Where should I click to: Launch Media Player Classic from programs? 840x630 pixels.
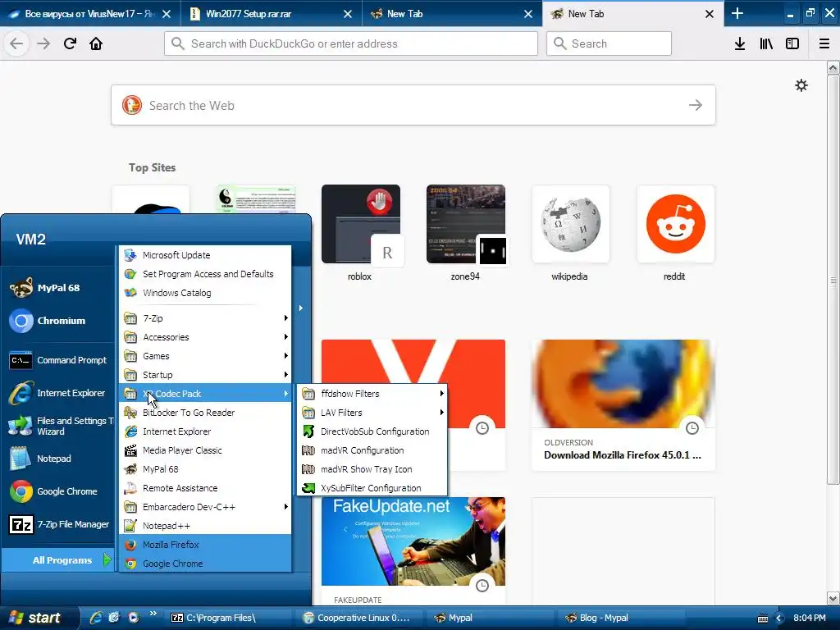[x=205, y=450]
